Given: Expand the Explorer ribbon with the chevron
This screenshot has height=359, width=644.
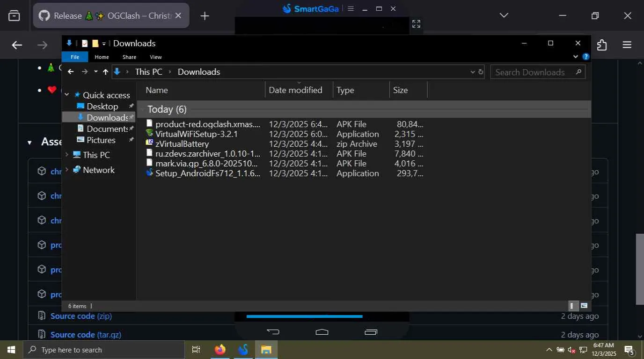Looking at the screenshot, I should tap(576, 57).
